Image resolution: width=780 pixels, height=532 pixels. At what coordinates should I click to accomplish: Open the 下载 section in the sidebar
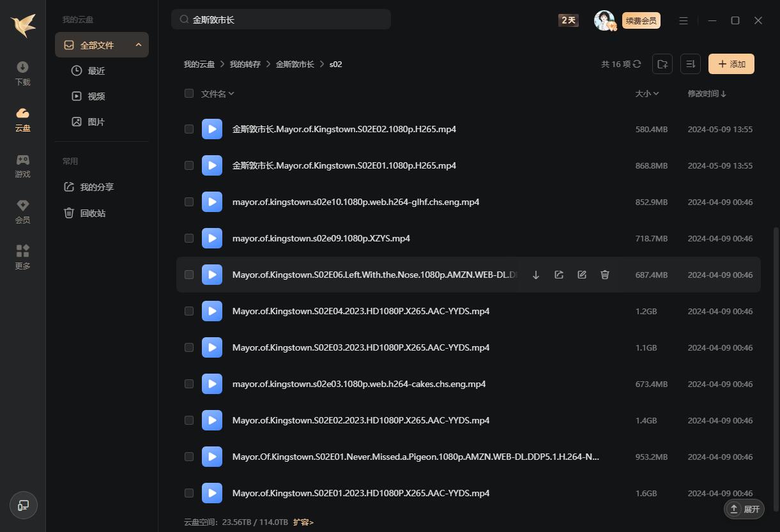pos(22,72)
